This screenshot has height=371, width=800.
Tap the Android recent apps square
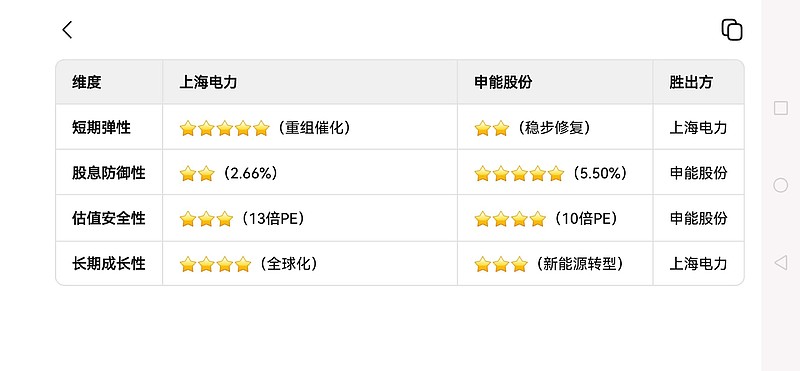(x=781, y=108)
